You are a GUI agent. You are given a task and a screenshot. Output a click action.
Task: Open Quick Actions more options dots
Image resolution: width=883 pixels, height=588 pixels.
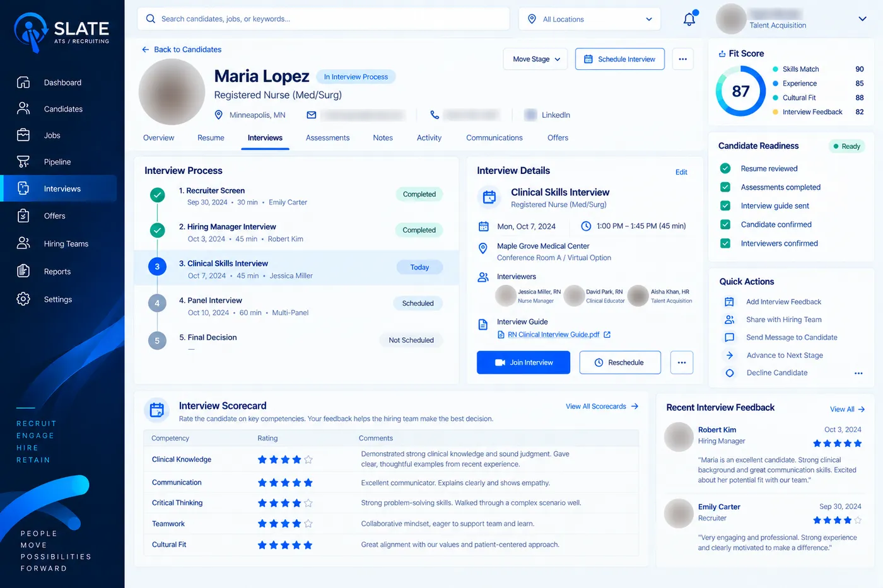pos(858,373)
